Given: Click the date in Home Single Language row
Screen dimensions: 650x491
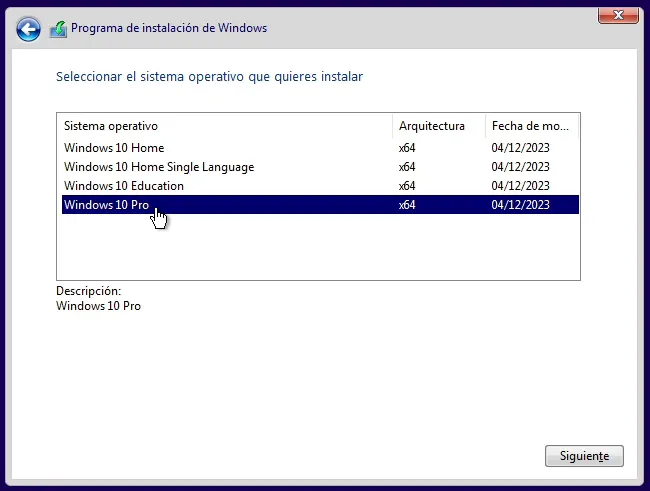Looking at the screenshot, I should (x=520, y=167).
